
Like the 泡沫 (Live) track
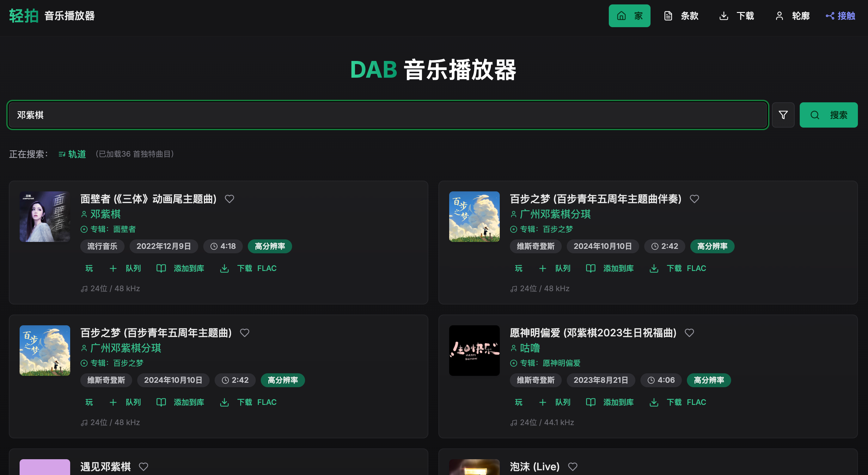coord(572,466)
